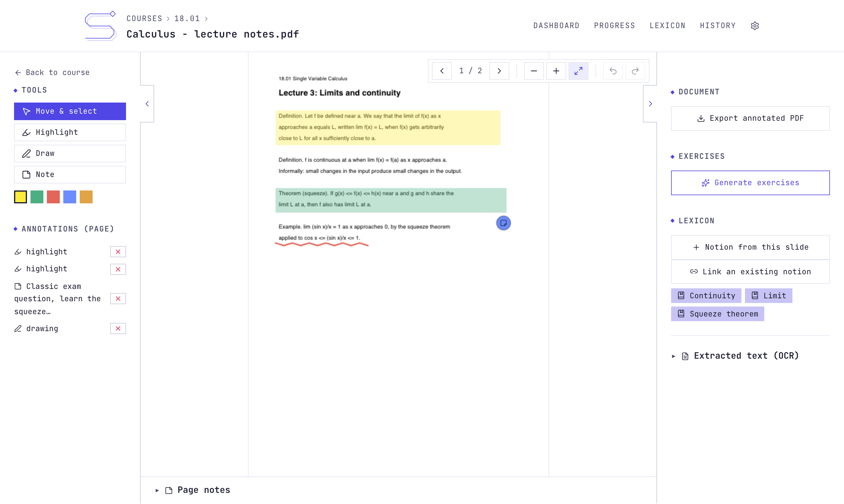Pick the green highlight color swatch
The image size is (844, 504).
pyautogui.click(x=37, y=197)
